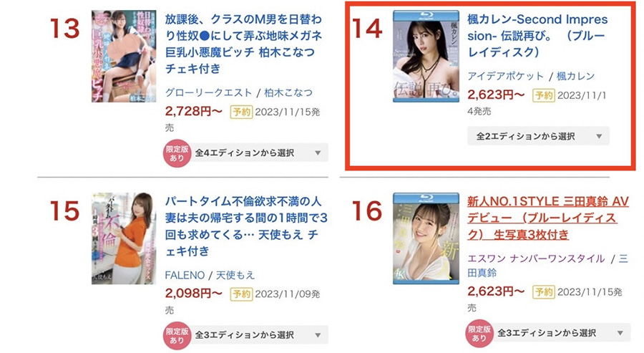Expand the 全2エディションから選択 dropdown
Screen dimensions: 644x353
(538, 136)
